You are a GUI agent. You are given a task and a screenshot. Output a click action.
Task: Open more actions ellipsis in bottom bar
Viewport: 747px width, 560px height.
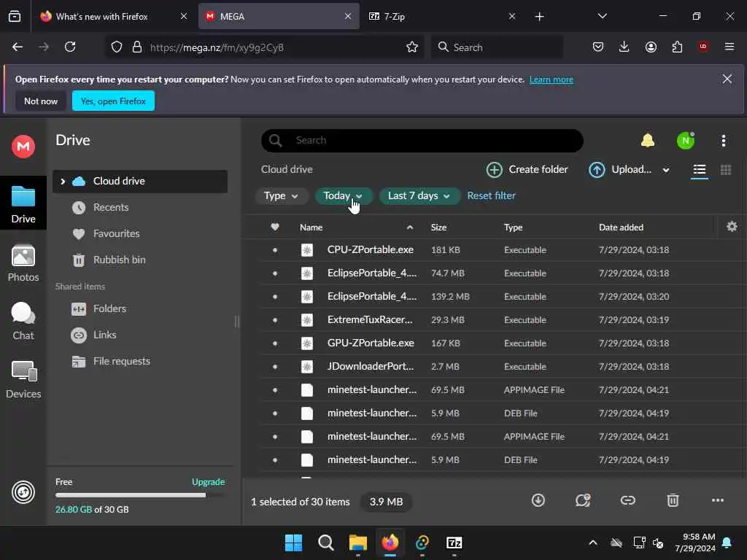click(x=718, y=500)
